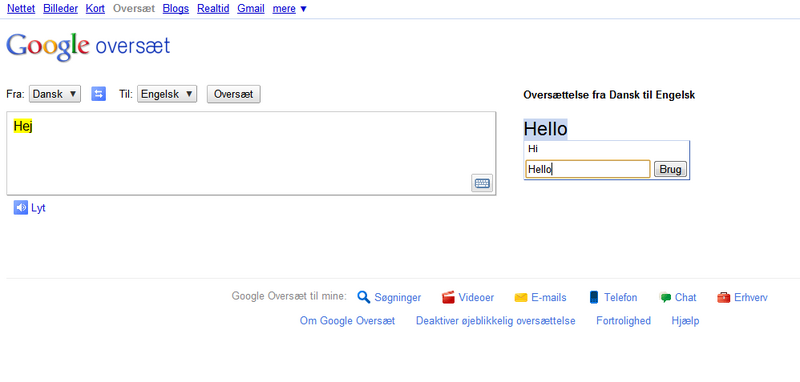The width and height of the screenshot is (800, 382).
Task: Click the speech bubble icon beside Chat
Action: point(665,298)
